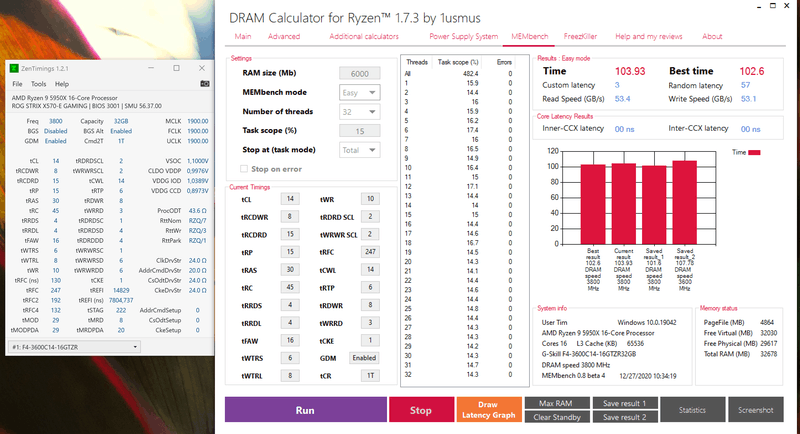Click the Time value 103.93

click(x=630, y=71)
